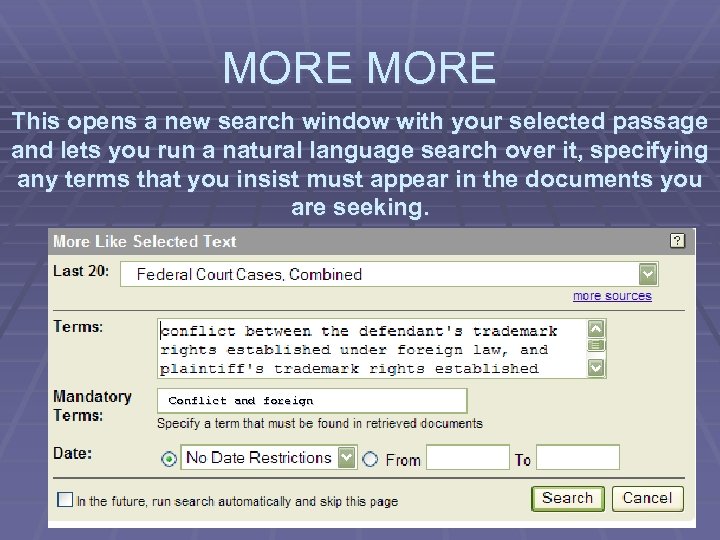Click the To date input field
The image size is (720, 540).
578,457
